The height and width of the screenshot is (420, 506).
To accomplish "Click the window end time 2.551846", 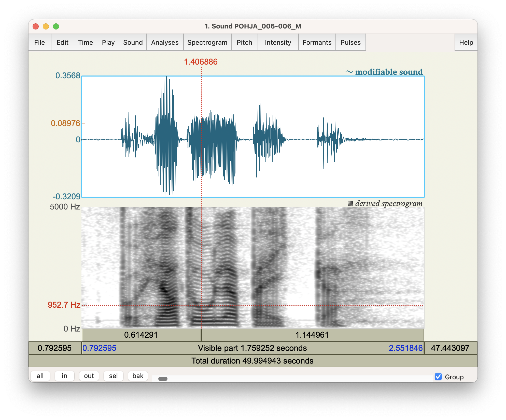I will coord(406,348).
